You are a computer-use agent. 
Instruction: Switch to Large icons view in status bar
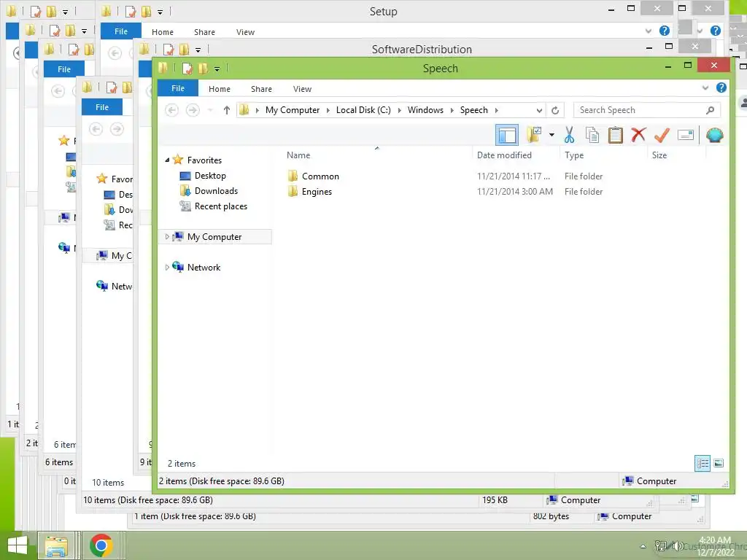tap(719, 463)
